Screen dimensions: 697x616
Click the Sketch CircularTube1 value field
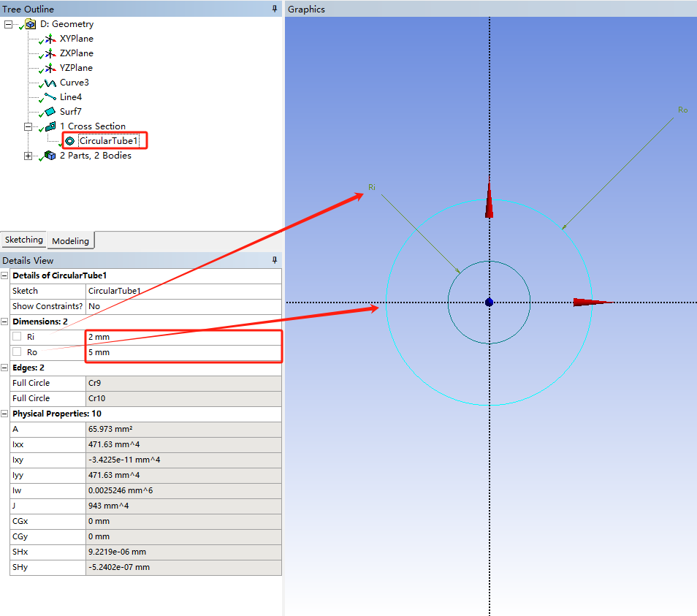point(183,291)
